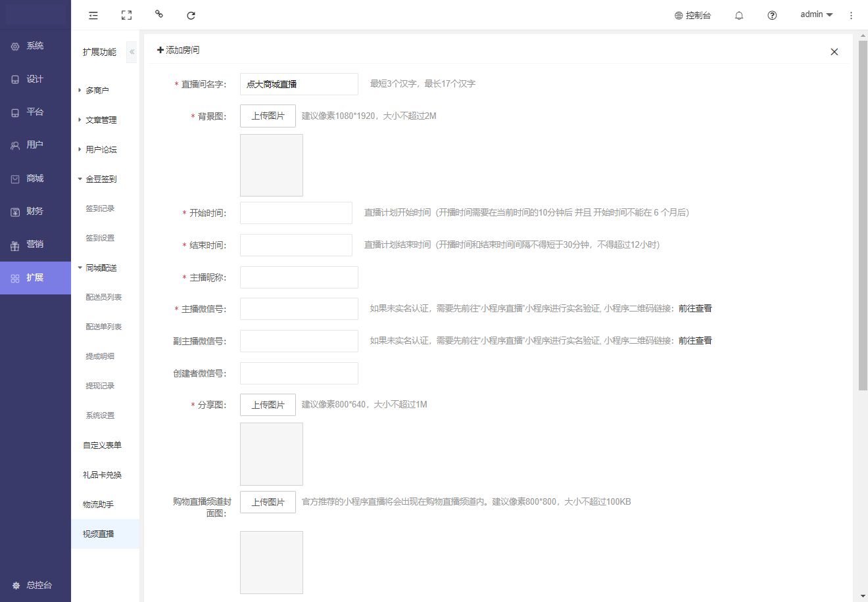Open the notification bell
868x602 pixels.
pos(739,15)
